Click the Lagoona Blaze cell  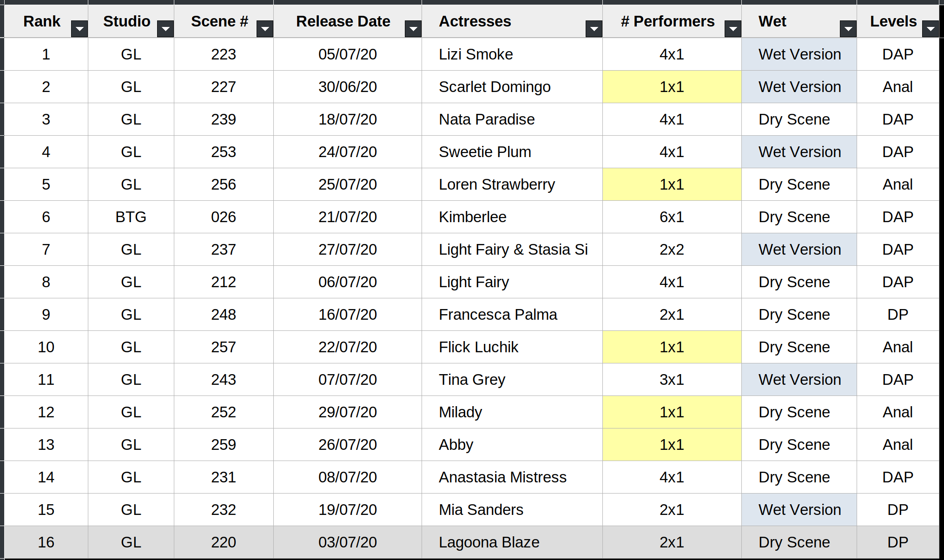489,542
